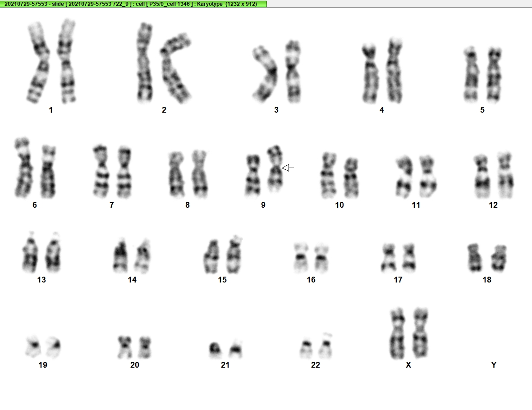Select the green karyotype title bar
Screen dimensions: 532x410
tap(133, 4)
